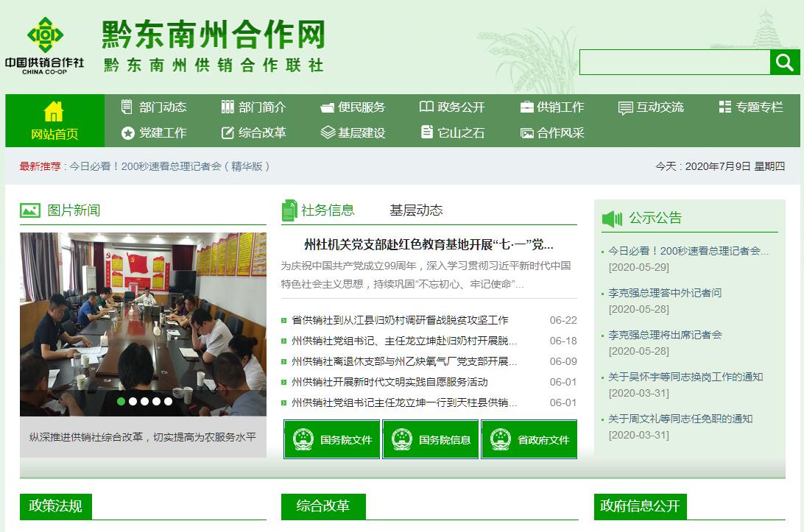
Task: Click the home icon for 网站首页
Action: point(54,112)
